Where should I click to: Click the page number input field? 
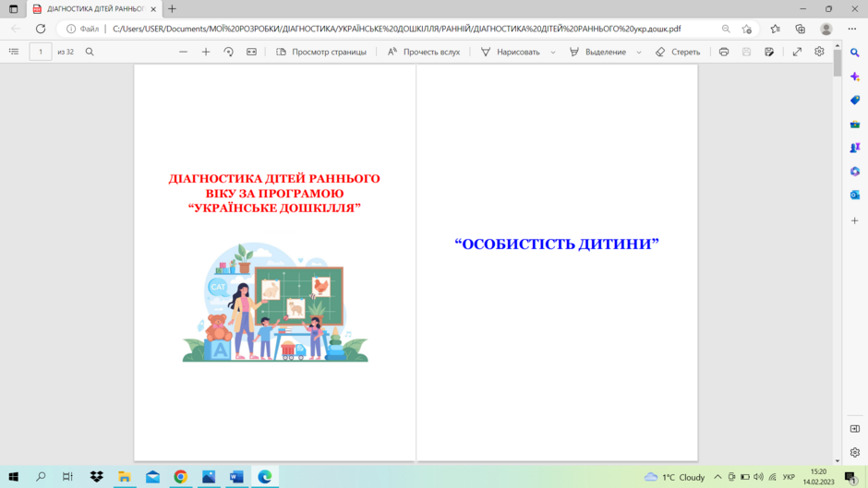41,52
